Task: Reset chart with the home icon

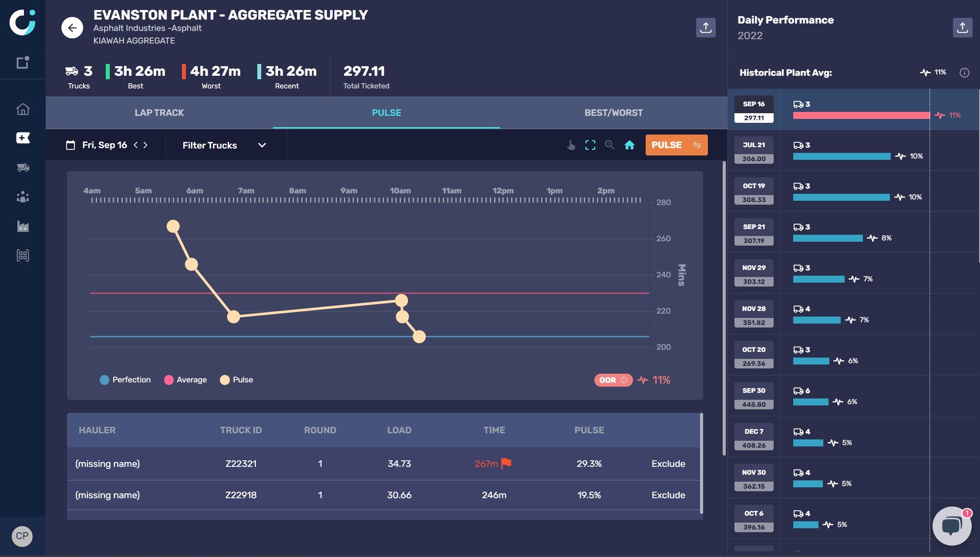Action: pyautogui.click(x=630, y=145)
